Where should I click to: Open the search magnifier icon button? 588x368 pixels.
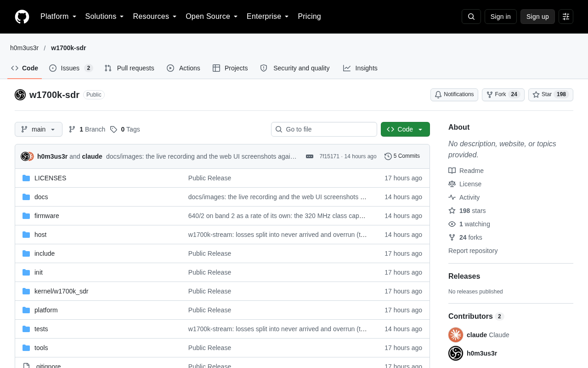[471, 17]
